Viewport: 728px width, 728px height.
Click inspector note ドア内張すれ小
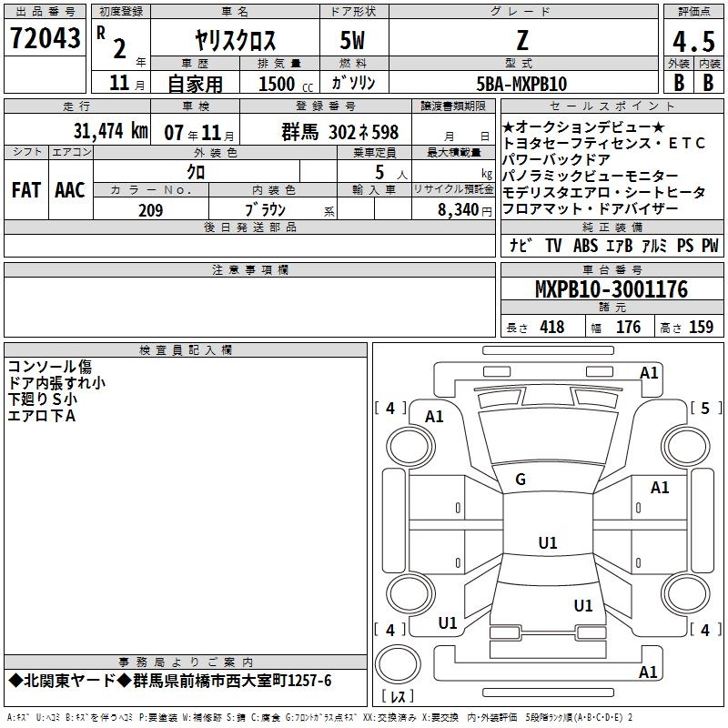56,382
